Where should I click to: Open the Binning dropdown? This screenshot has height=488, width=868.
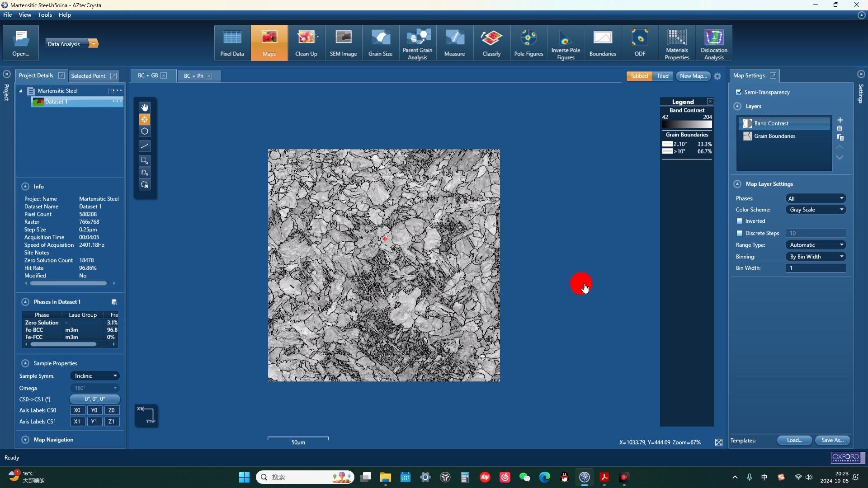point(816,257)
